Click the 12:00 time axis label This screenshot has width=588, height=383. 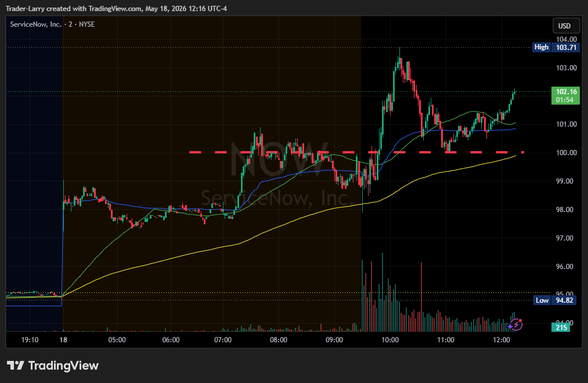(502, 340)
